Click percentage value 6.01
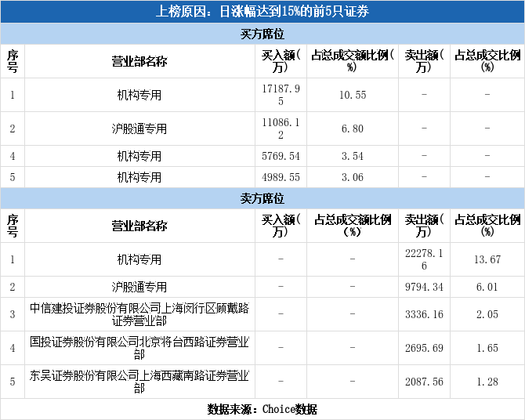 (487, 287)
